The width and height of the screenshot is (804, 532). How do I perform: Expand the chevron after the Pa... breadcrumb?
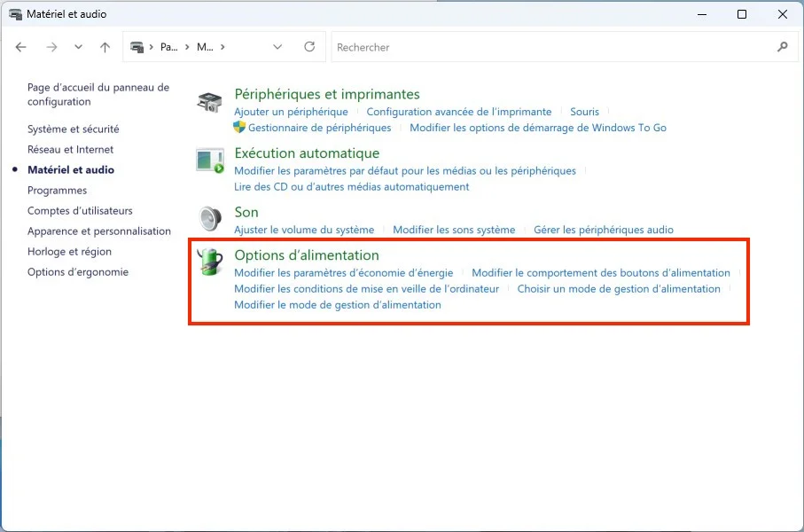[x=187, y=47]
